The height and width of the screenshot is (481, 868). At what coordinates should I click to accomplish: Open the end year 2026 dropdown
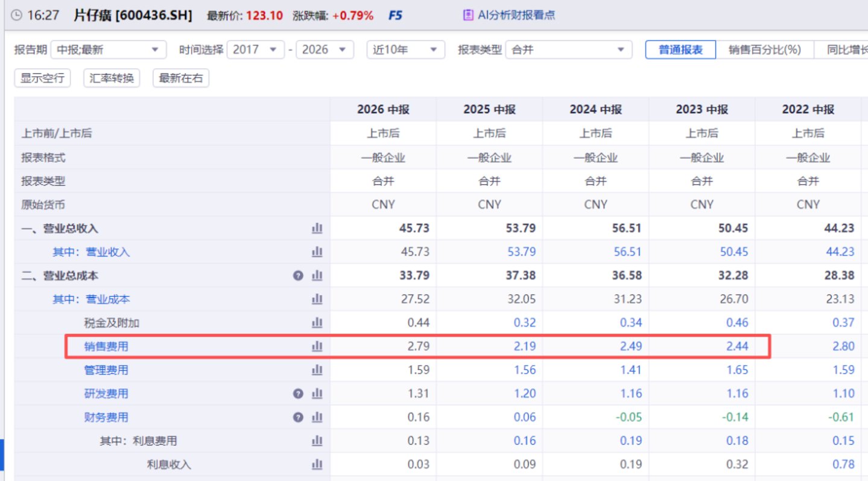pos(326,49)
